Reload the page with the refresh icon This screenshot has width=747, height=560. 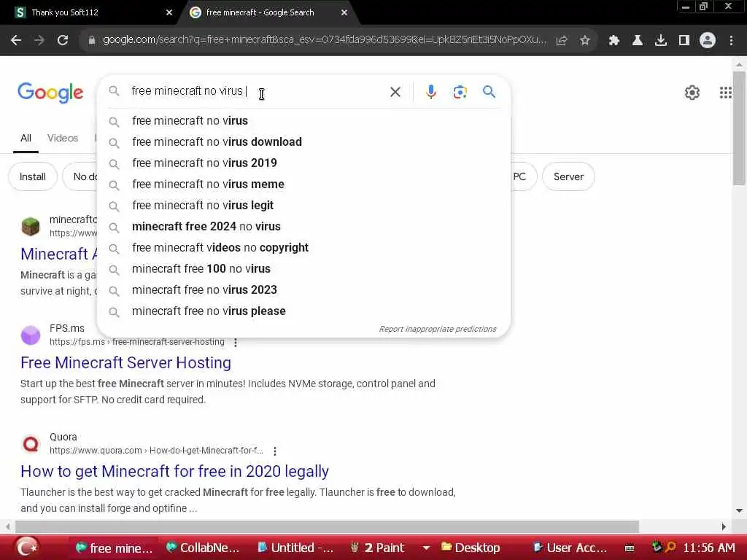point(63,41)
